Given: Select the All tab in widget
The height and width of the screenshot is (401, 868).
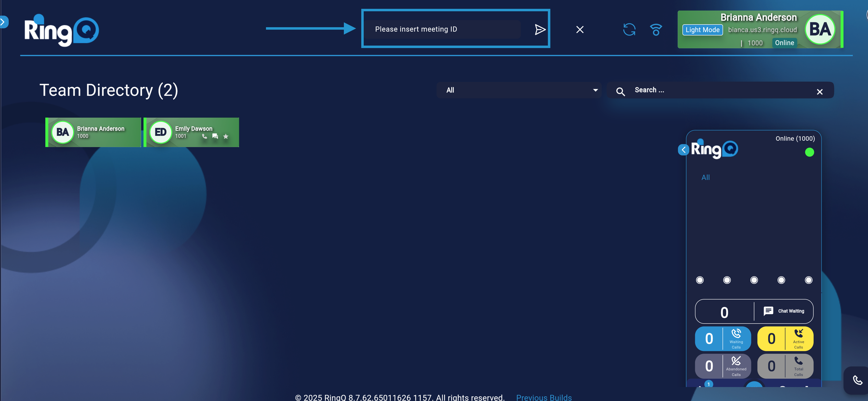Looking at the screenshot, I should [x=705, y=177].
